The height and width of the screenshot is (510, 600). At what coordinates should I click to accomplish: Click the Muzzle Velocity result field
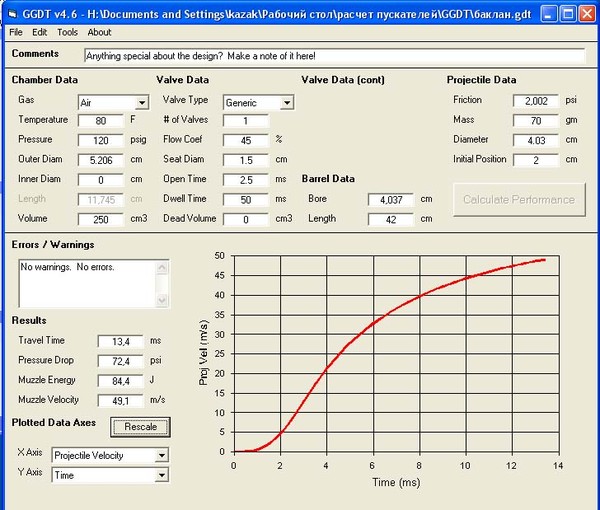pyautogui.click(x=121, y=401)
